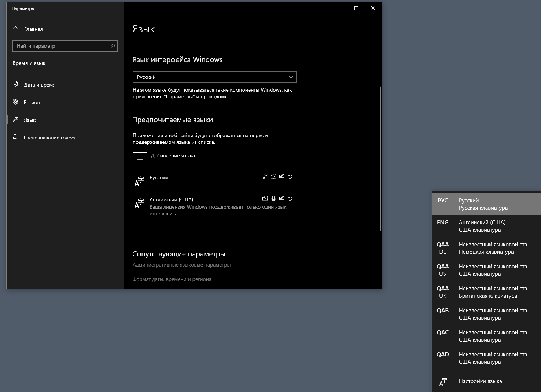
Task: Click Добавление языка label
Action: [173, 155]
